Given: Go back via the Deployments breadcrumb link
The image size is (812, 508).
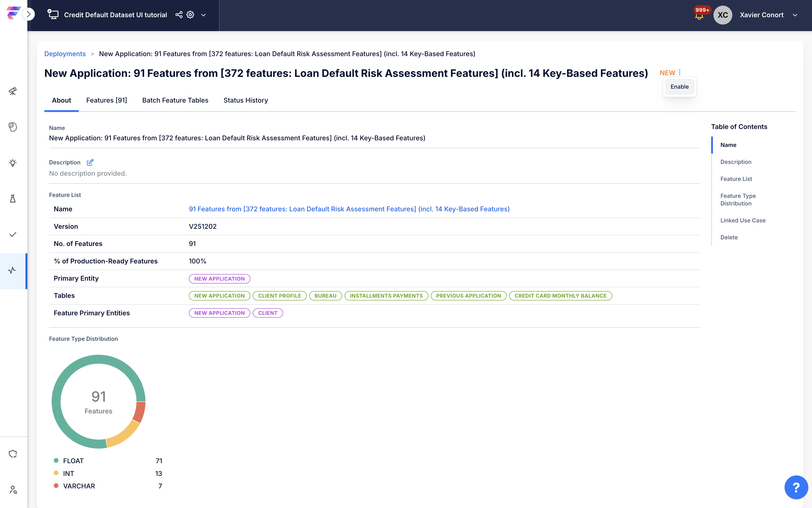Looking at the screenshot, I should (x=65, y=54).
